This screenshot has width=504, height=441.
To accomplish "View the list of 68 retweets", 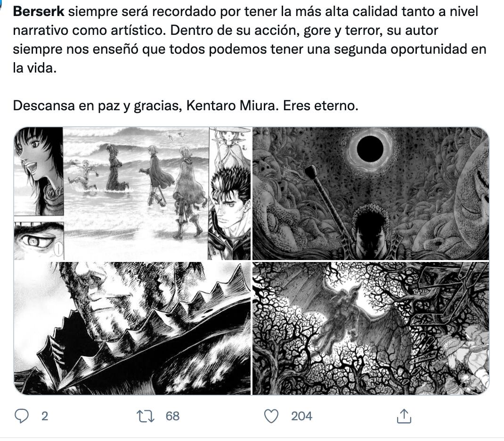I will point(171,416).
